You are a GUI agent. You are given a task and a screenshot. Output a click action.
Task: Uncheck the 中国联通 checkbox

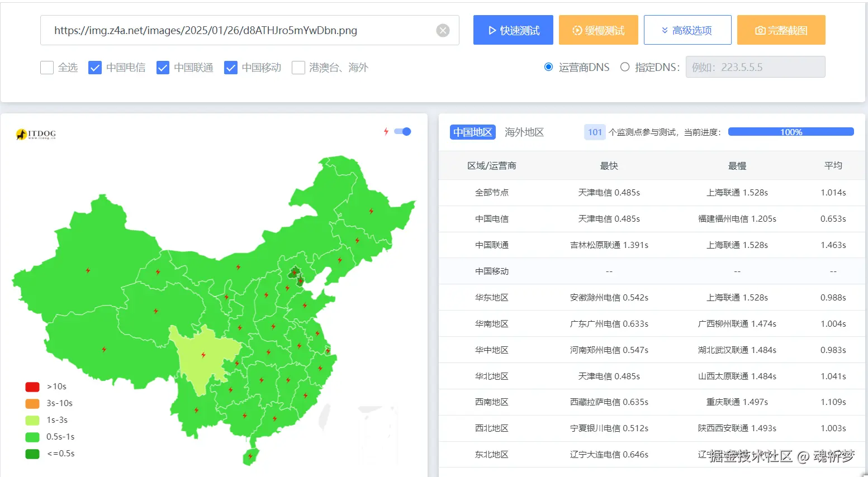(163, 68)
